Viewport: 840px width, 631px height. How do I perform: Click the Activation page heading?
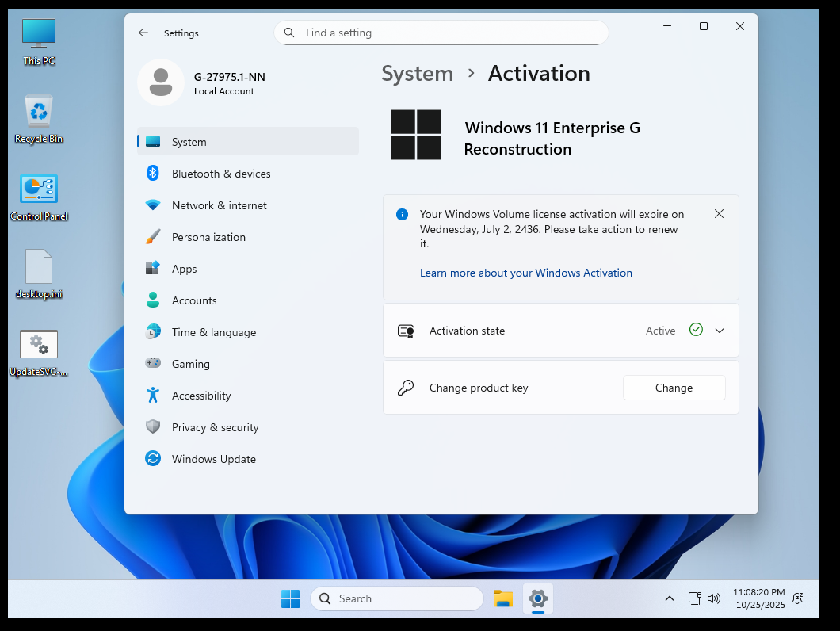(539, 74)
